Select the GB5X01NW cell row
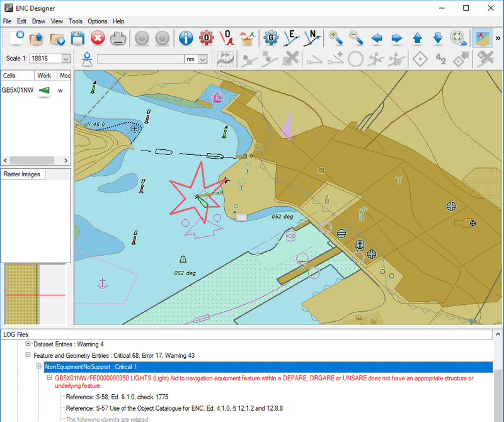 (x=35, y=90)
